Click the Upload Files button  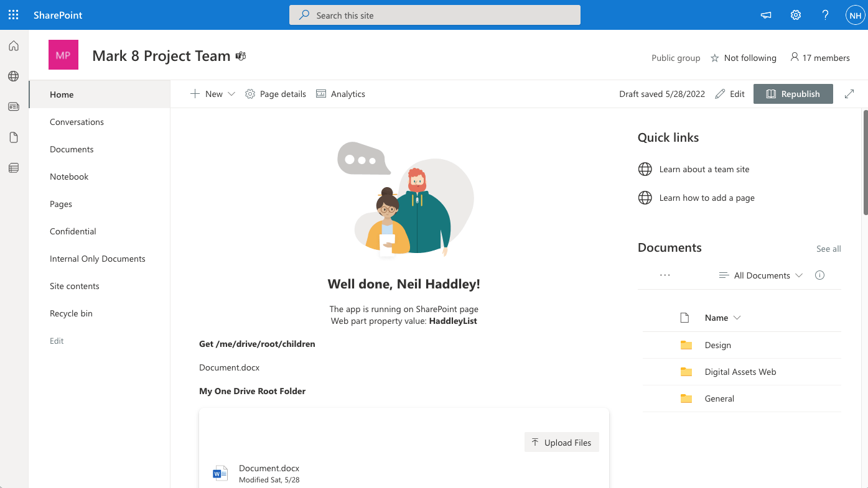(x=561, y=443)
